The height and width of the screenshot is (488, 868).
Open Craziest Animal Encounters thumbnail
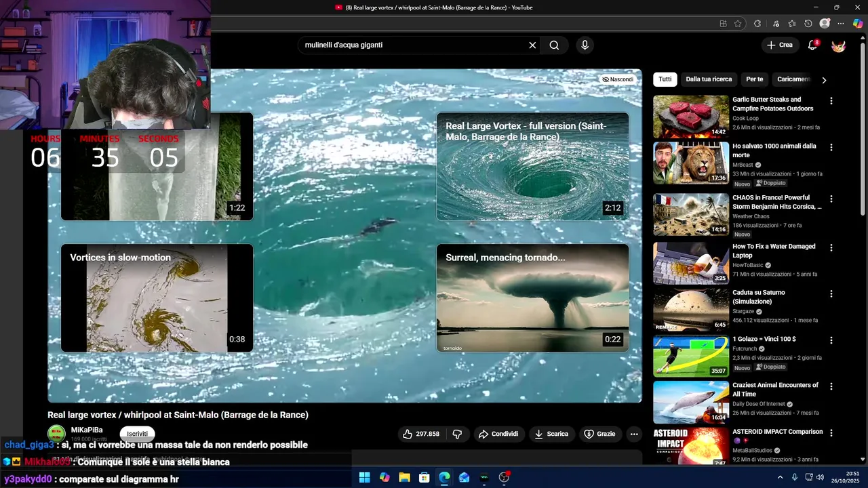coord(690,402)
